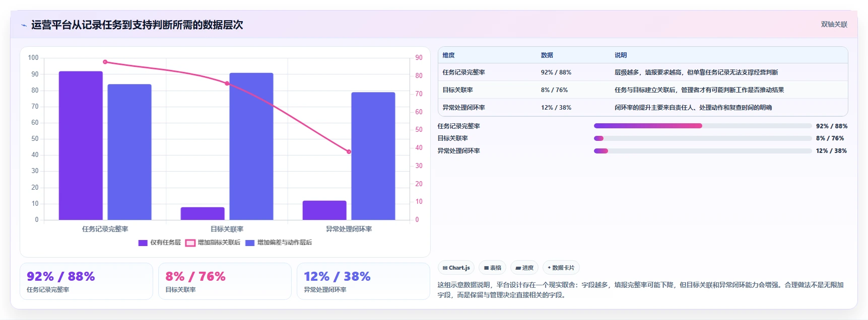
Task: Click the pink line point above 任务记录完整率
Action: coord(105,62)
